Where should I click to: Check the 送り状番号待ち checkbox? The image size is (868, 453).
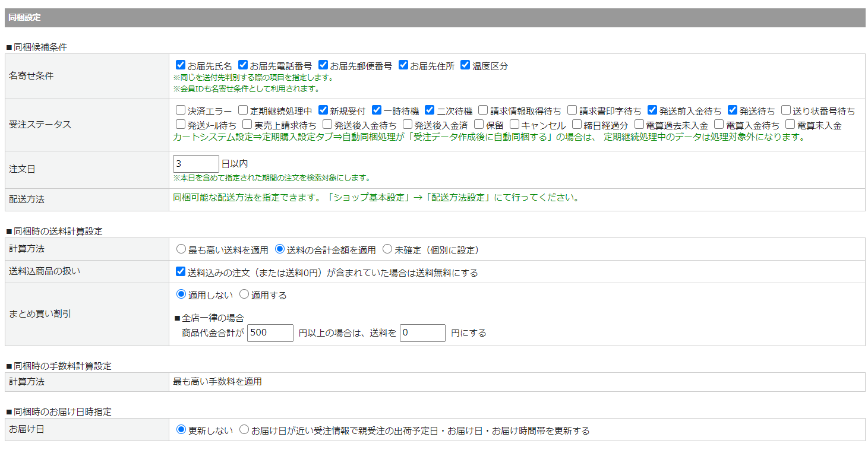tap(786, 110)
